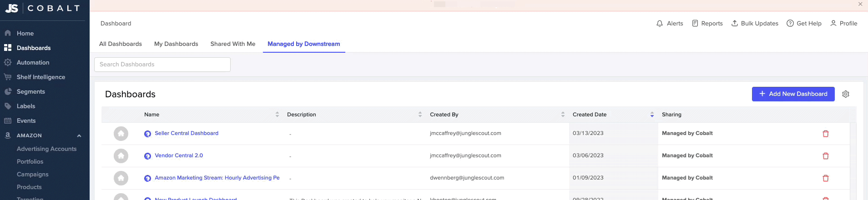Sort table by Created Date column
Screen dimensions: 868x200
click(652, 115)
